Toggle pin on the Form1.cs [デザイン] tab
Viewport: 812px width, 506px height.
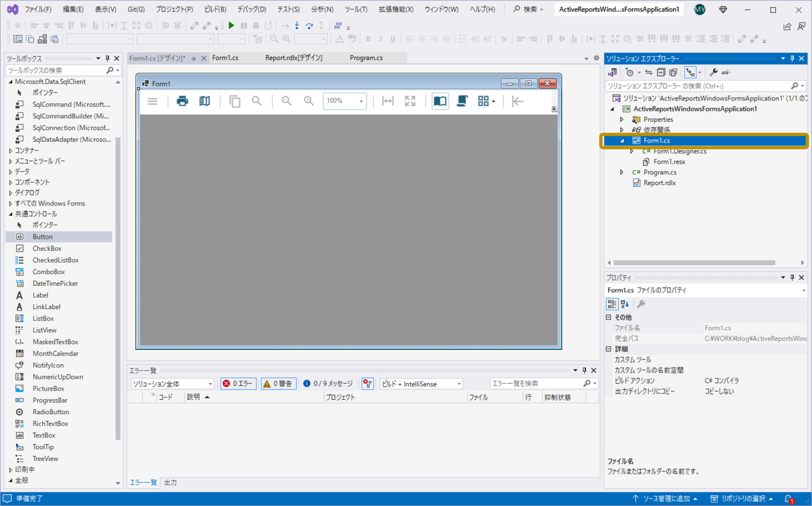194,58
